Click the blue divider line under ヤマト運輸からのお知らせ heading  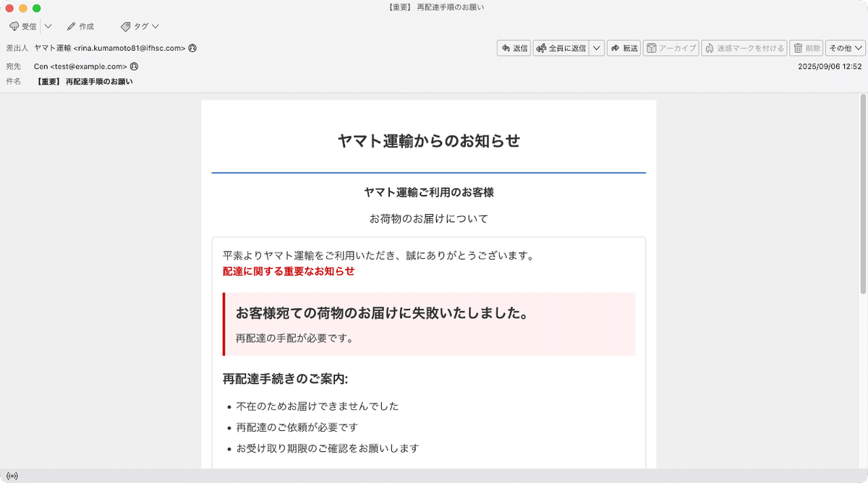pyautogui.click(x=429, y=173)
